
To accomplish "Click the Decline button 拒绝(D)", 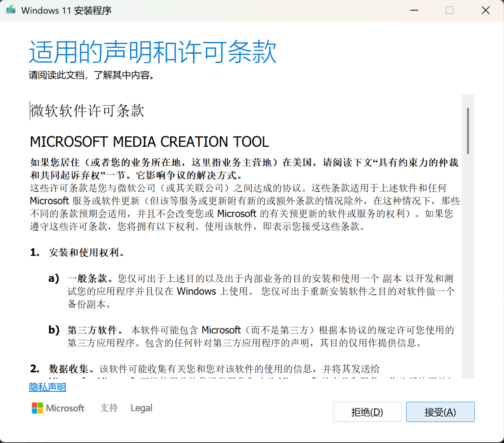I will tap(367, 412).
